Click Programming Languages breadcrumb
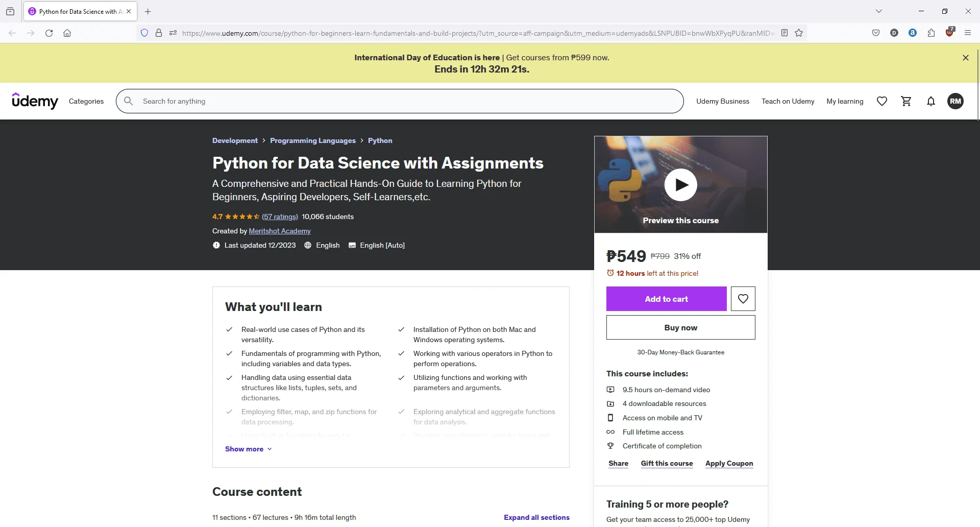The height and width of the screenshot is (527, 980). coord(313,140)
